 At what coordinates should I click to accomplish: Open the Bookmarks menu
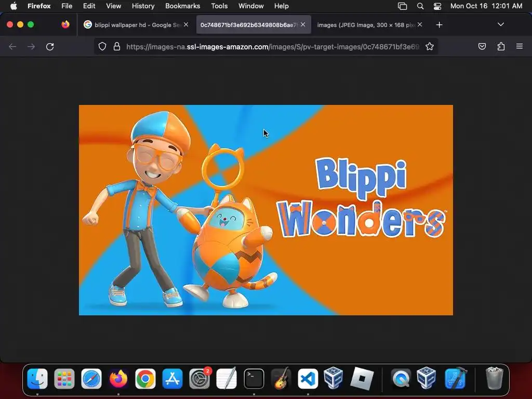point(182,6)
